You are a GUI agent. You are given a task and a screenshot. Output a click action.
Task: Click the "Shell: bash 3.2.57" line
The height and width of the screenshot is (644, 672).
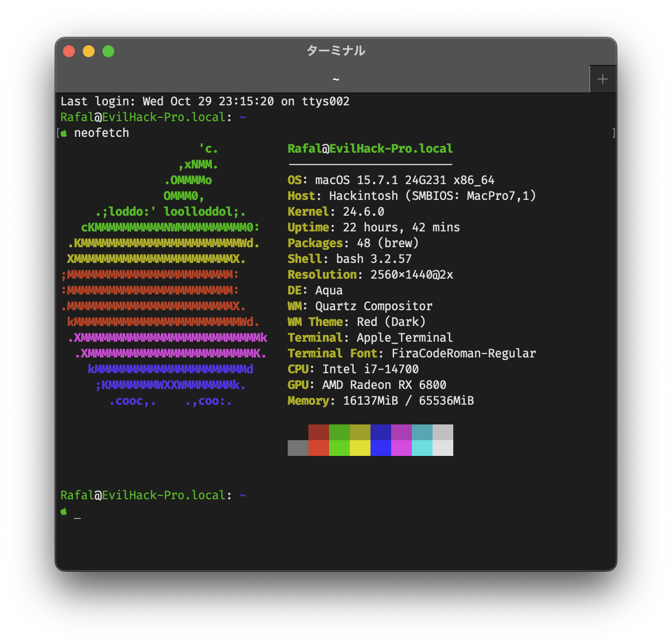coord(350,259)
